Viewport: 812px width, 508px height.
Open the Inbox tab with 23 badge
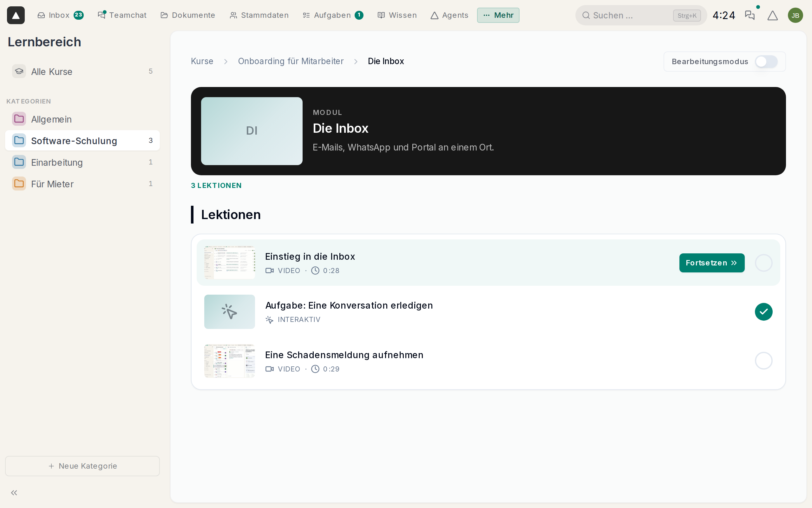pos(60,15)
